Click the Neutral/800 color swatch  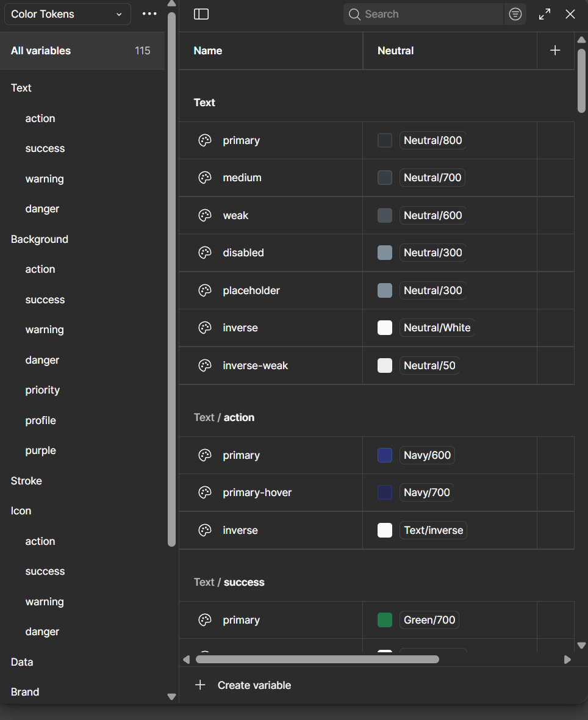pyautogui.click(x=385, y=140)
